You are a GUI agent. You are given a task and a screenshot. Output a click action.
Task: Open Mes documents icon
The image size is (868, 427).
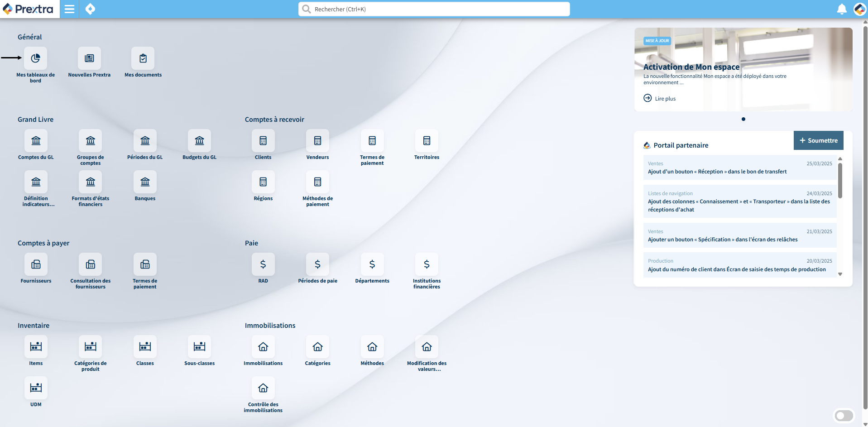pos(143,58)
